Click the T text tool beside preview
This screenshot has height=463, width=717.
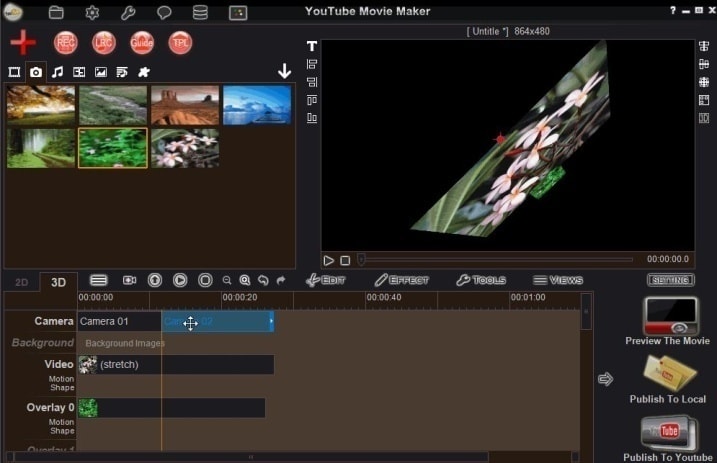point(312,46)
